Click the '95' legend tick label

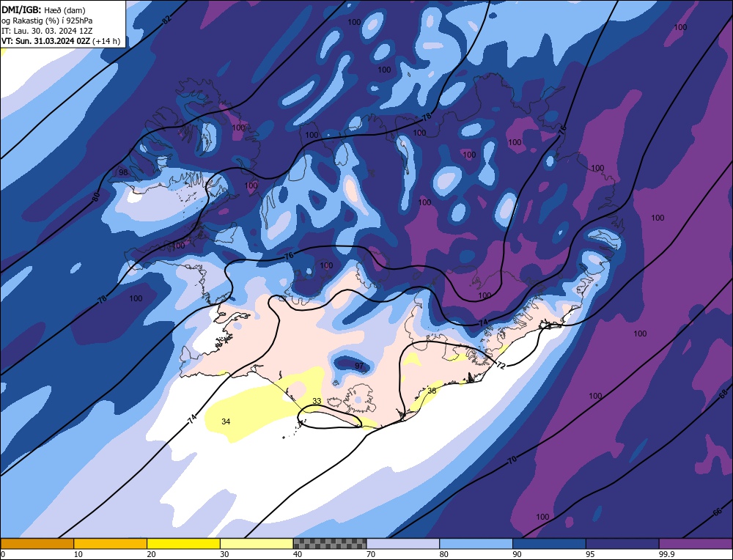click(x=590, y=554)
